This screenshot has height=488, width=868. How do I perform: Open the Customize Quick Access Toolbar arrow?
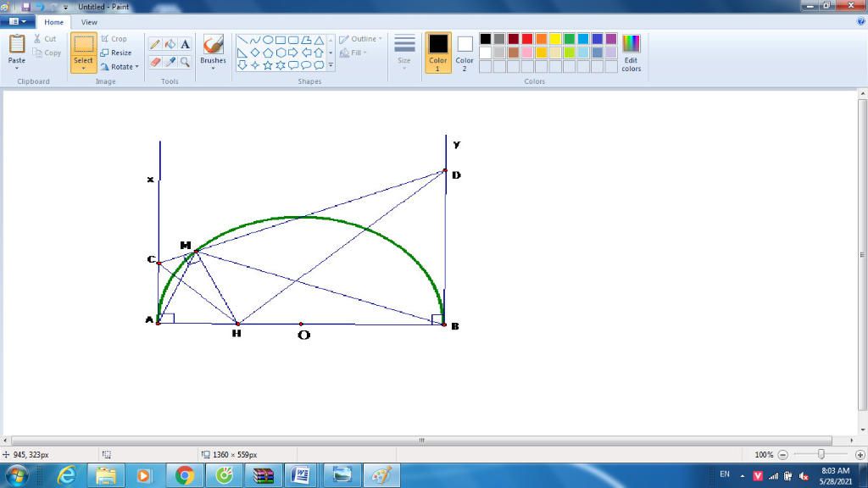click(66, 7)
